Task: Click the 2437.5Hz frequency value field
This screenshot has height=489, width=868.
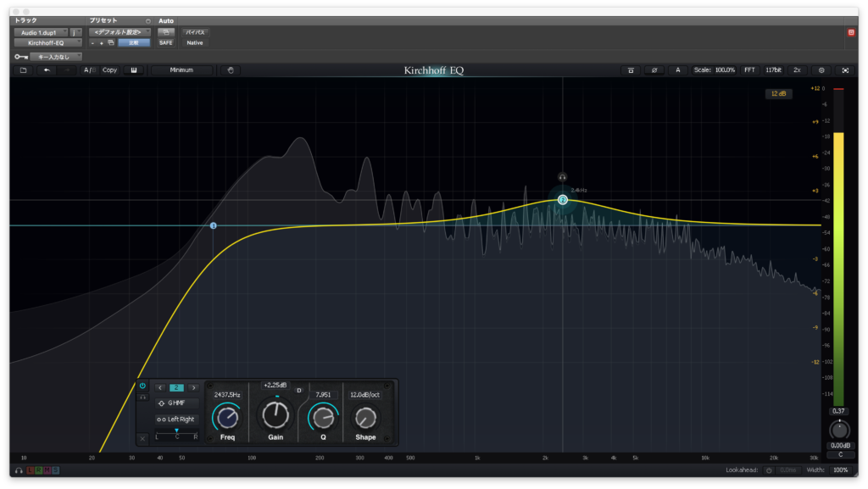Action: 227,395
